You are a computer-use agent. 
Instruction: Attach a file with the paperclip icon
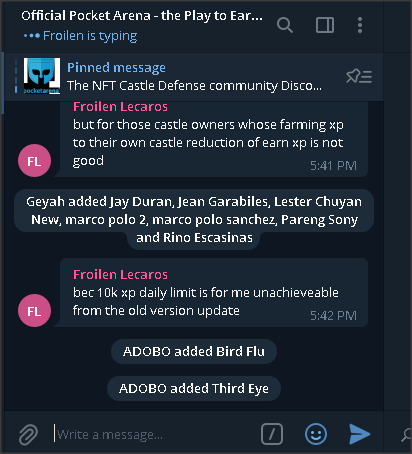pos(29,434)
